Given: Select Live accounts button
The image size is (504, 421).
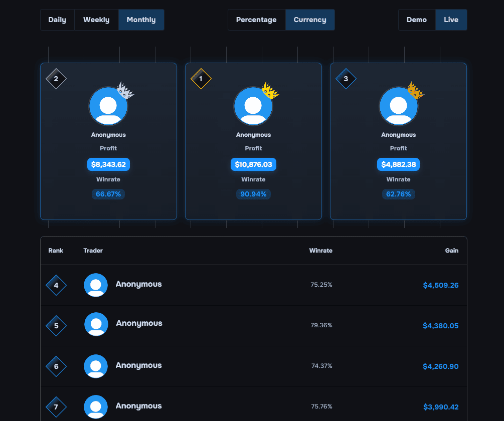Looking at the screenshot, I should (451, 20).
